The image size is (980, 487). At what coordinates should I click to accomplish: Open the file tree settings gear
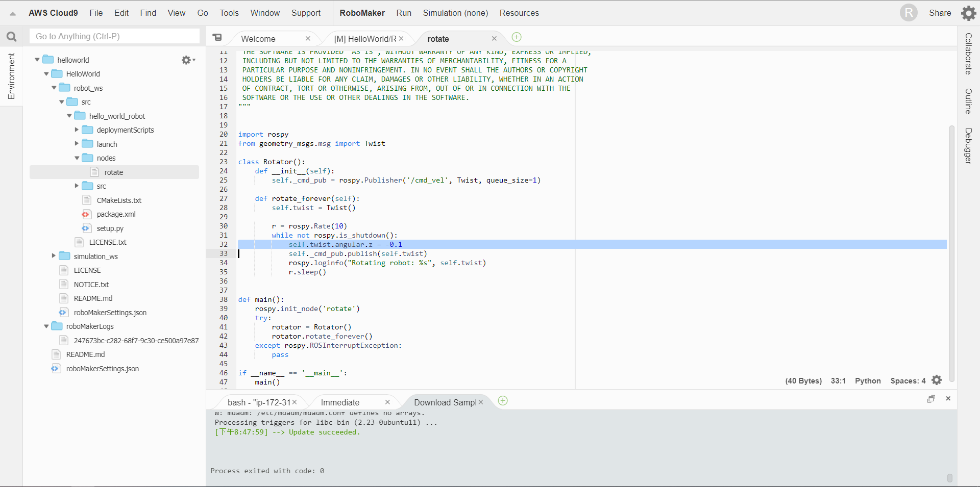tap(186, 60)
